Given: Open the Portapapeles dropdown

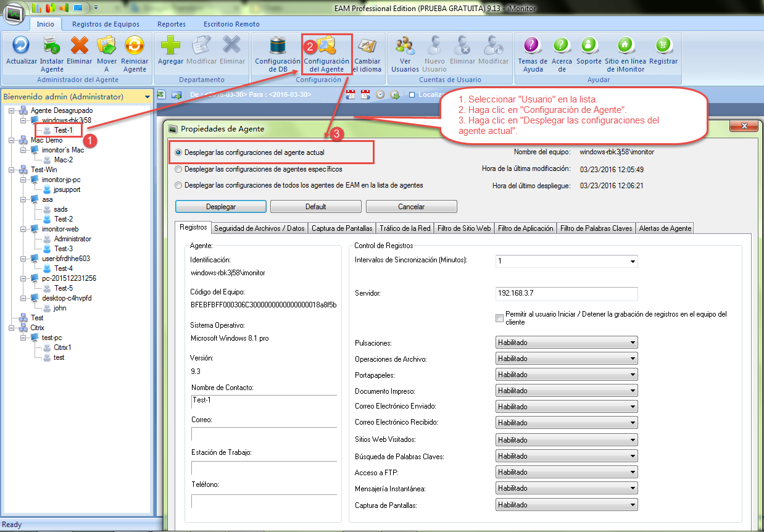Looking at the screenshot, I should point(567,375).
